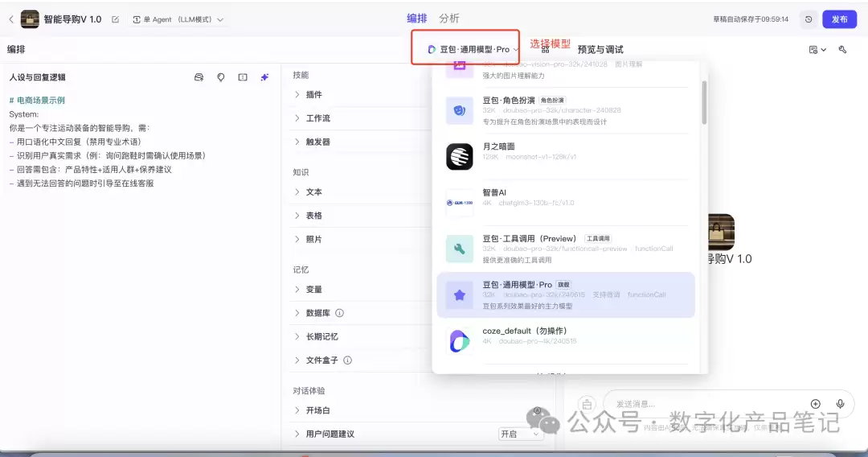Switch to the 编排 tab
The image size is (868, 457).
[x=417, y=19]
